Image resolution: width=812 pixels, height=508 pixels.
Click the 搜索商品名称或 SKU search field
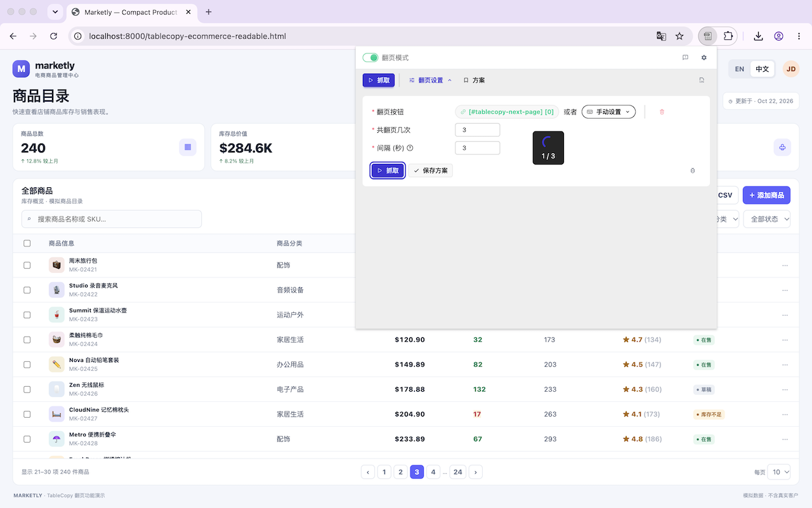click(112, 219)
